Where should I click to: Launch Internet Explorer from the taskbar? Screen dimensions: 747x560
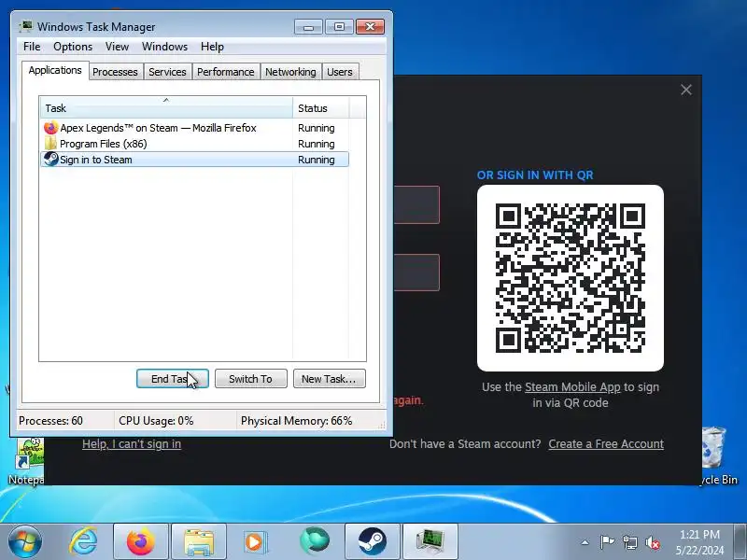(x=83, y=541)
